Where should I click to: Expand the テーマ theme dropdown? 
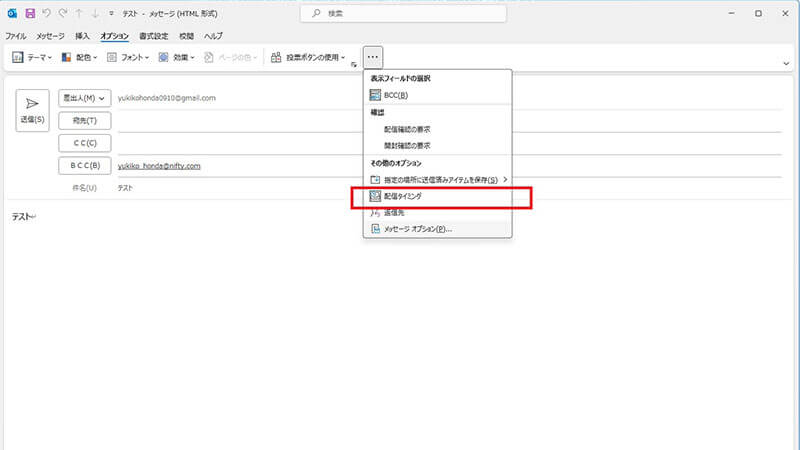(x=32, y=58)
